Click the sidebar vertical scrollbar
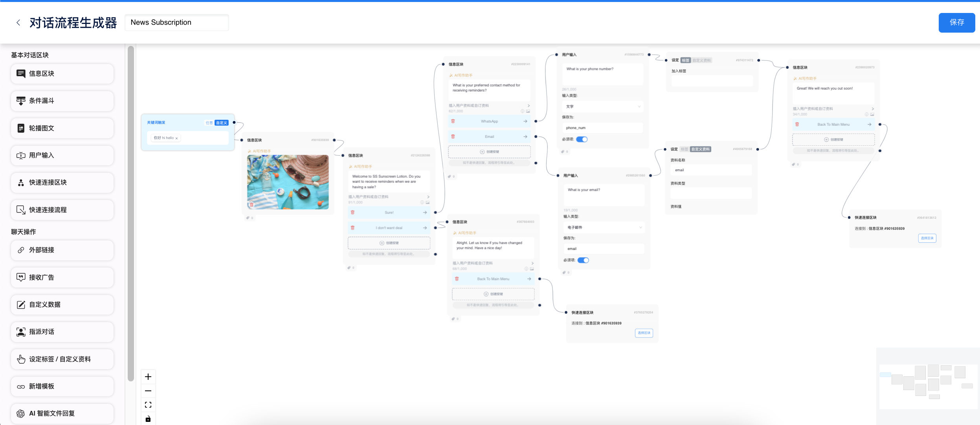Image resolution: width=980 pixels, height=425 pixels. click(131, 214)
